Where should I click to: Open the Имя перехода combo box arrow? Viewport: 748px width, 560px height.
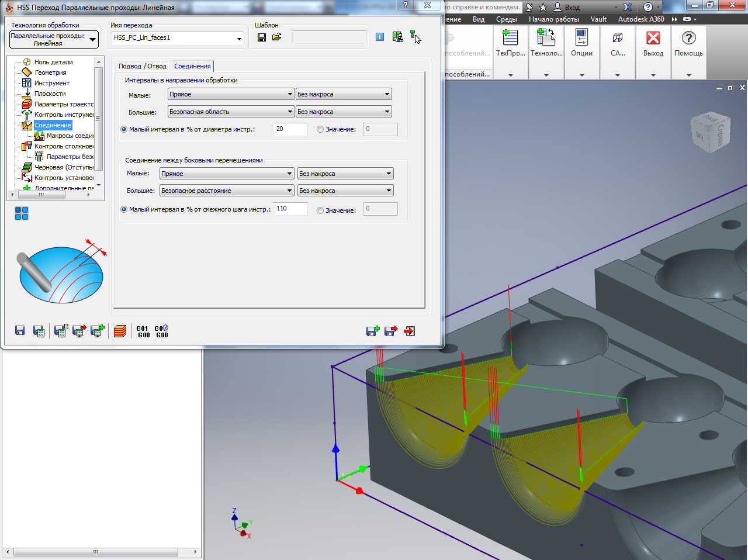(x=239, y=39)
